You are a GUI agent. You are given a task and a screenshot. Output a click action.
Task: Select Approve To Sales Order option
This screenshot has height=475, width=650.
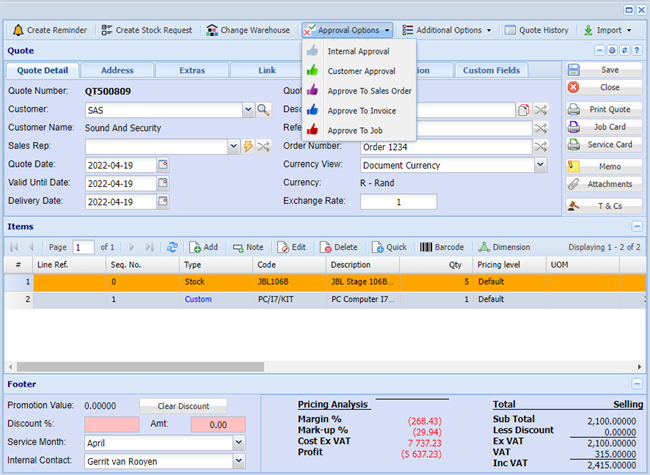(368, 91)
